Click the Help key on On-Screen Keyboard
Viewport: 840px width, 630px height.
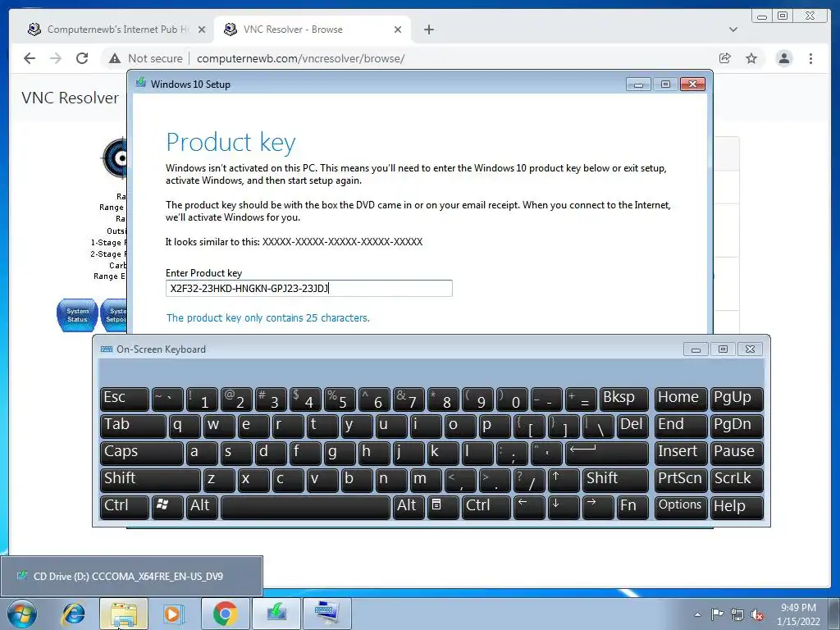coord(737,507)
